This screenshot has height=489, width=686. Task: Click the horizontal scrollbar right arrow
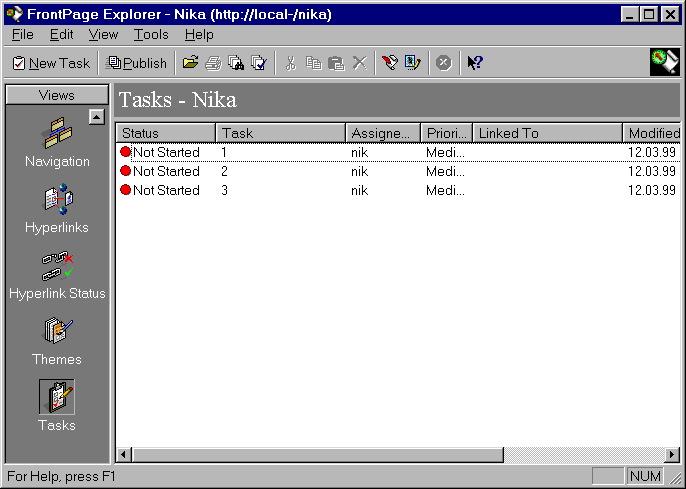click(672, 454)
